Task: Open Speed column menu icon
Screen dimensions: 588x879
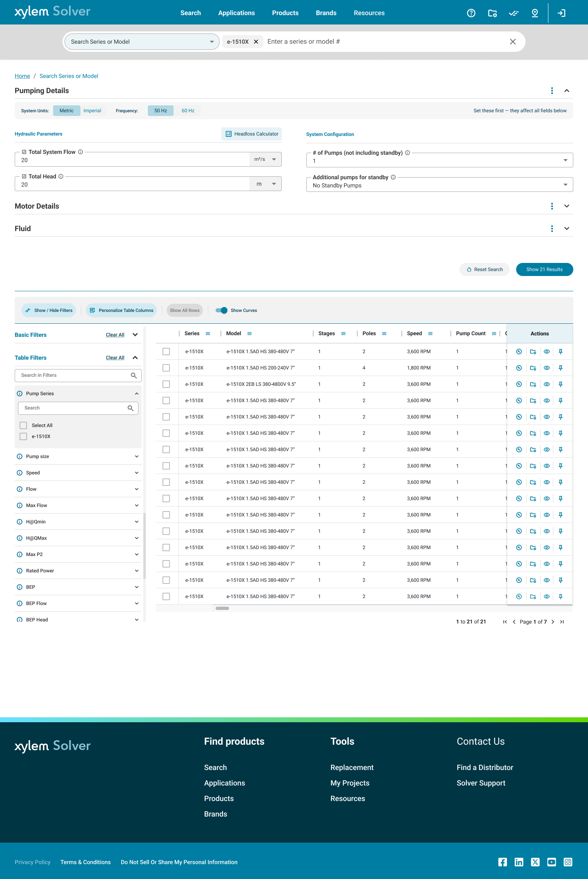Action: (430, 334)
